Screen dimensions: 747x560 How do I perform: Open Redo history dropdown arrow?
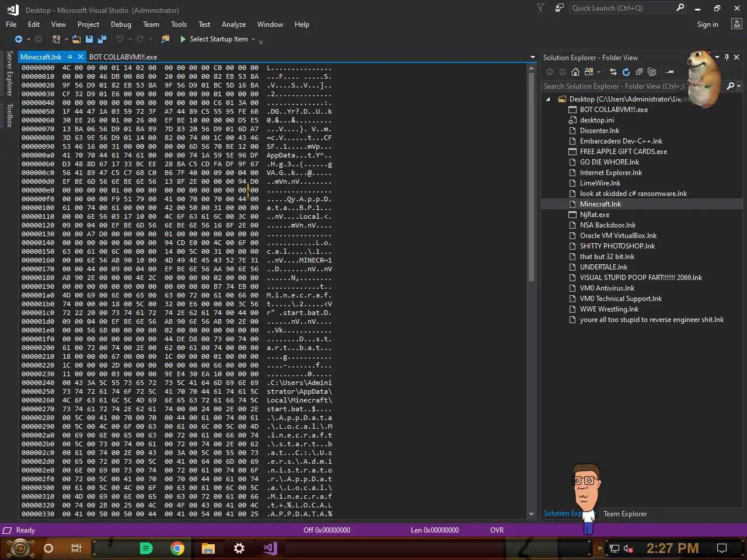tap(150, 39)
